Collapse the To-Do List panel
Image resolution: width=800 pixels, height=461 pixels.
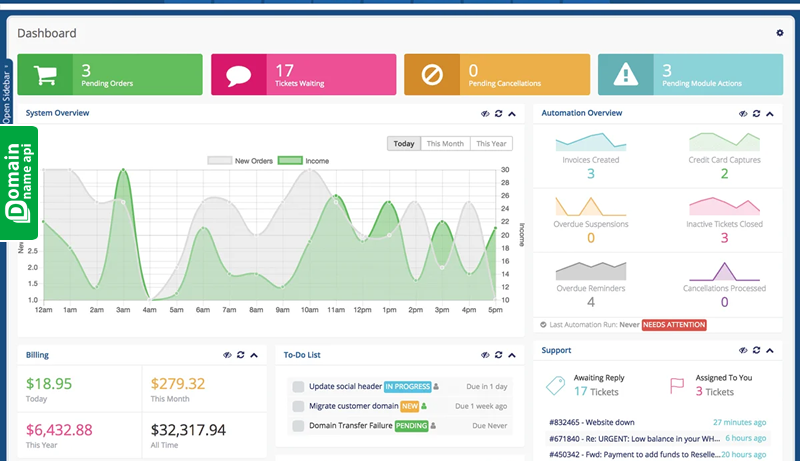point(512,355)
